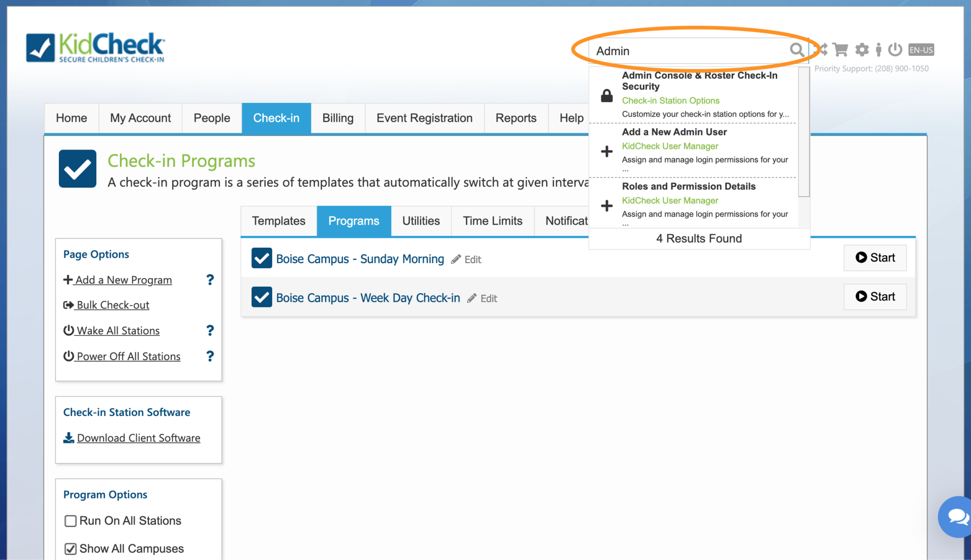Uncheck Show All Campuses
The image size is (971, 560).
pyautogui.click(x=70, y=549)
